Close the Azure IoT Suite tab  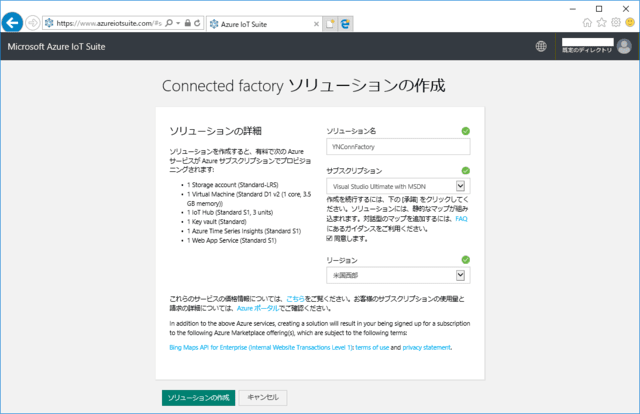coord(316,24)
